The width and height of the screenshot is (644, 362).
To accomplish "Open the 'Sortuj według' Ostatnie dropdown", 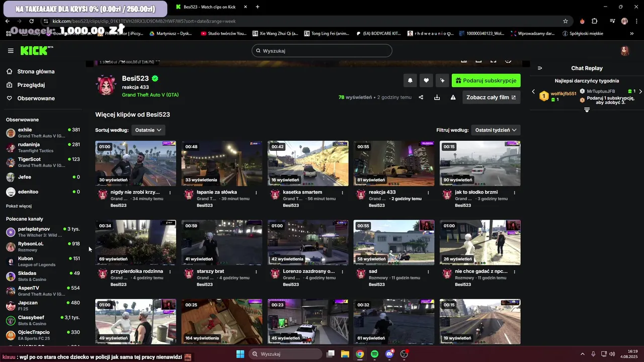I will coord(148,130).
